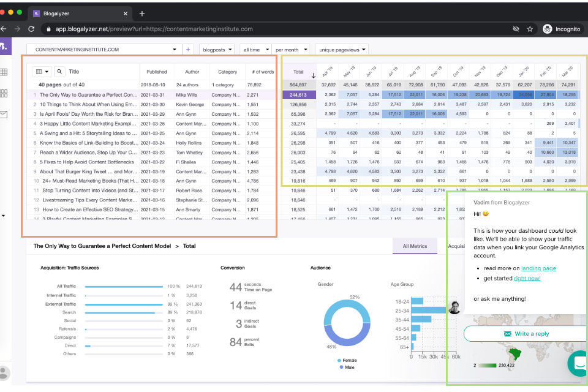The width and height of the screenshot is (588, 392).
Task: Click the Apr 19 month column header
Action: (327, 71)
